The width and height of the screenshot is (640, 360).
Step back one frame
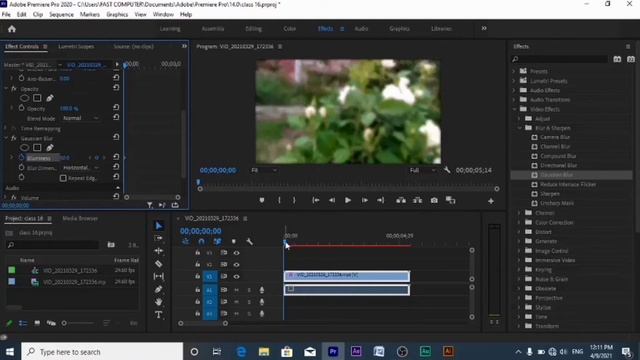pos(332,200)
